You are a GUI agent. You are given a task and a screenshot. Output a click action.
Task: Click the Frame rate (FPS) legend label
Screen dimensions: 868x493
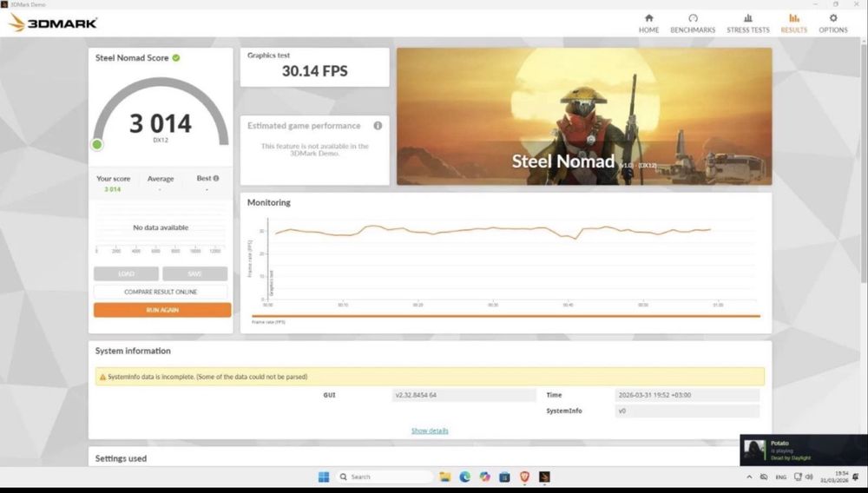click(x=268, y=322)
